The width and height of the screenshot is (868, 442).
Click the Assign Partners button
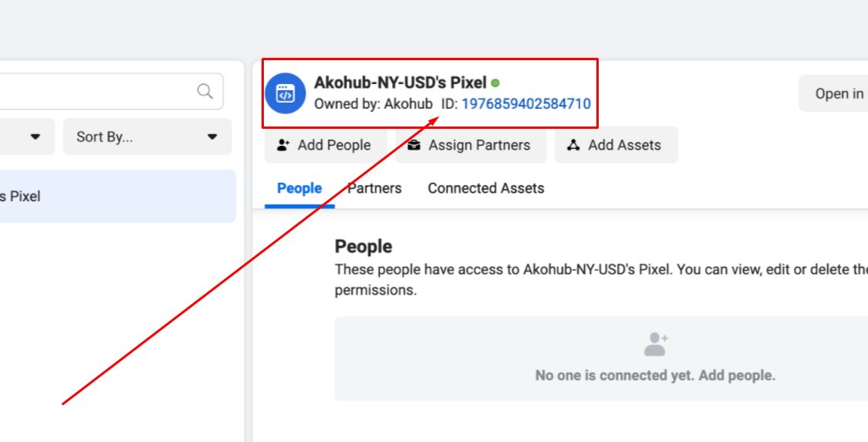coord(471,145)
